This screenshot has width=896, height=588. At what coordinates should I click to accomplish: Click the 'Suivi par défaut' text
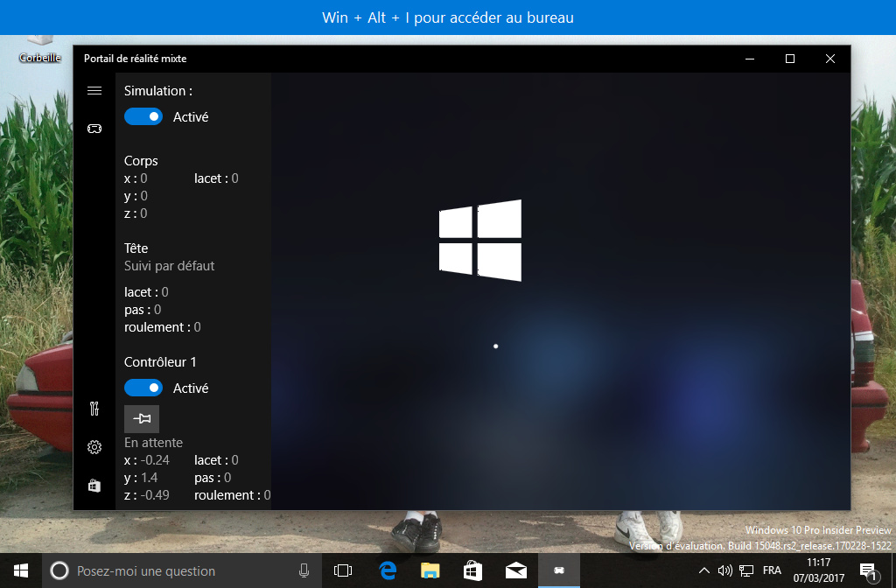click(x=169, y=266)
